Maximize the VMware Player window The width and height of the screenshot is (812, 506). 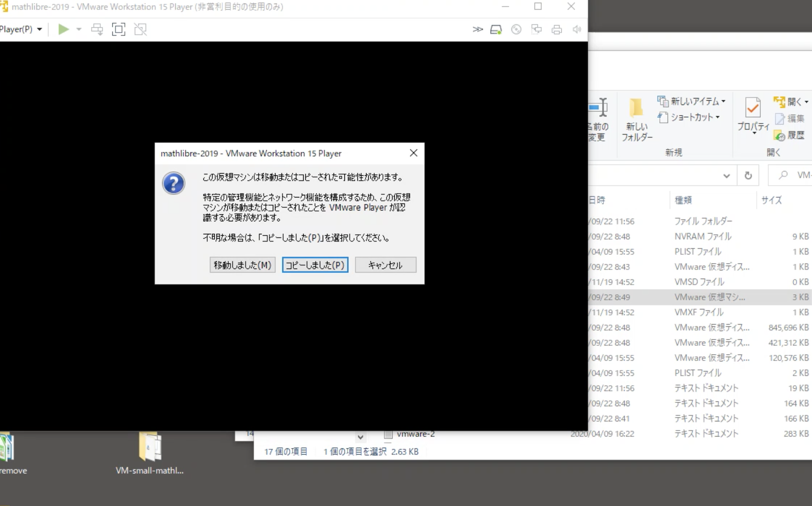pyautogui.click(x=538, y=7)
